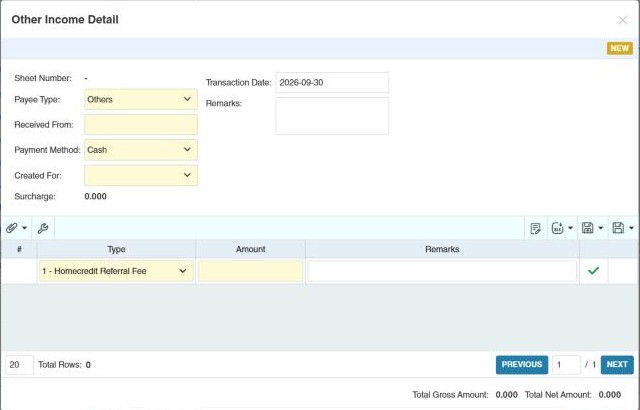Click the Amount input in row
Image resolution: width=640 pixels, height=410 pixels.
[251, 271]
